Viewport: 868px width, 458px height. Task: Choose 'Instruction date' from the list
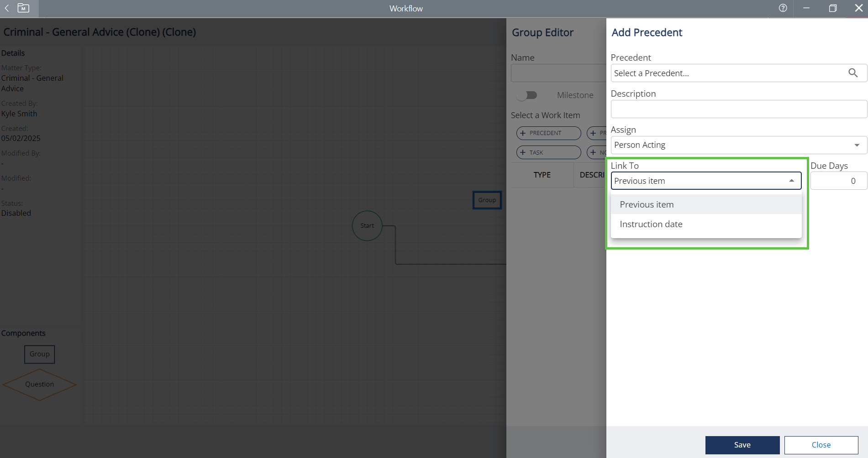tap(651, 224)
